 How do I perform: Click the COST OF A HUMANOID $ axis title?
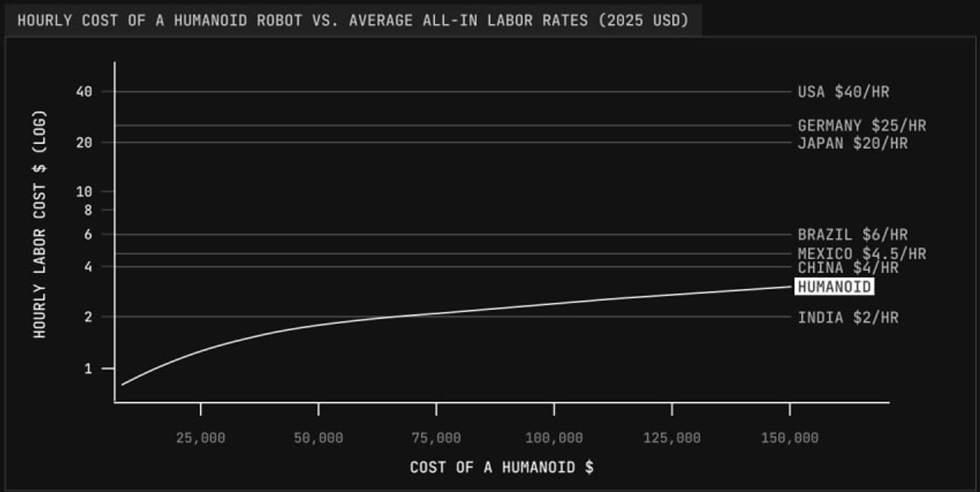501,467
